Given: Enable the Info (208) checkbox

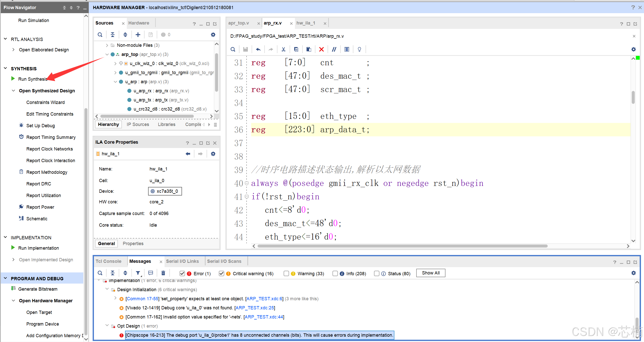Looking at the screenshot, I should (335, 273).
